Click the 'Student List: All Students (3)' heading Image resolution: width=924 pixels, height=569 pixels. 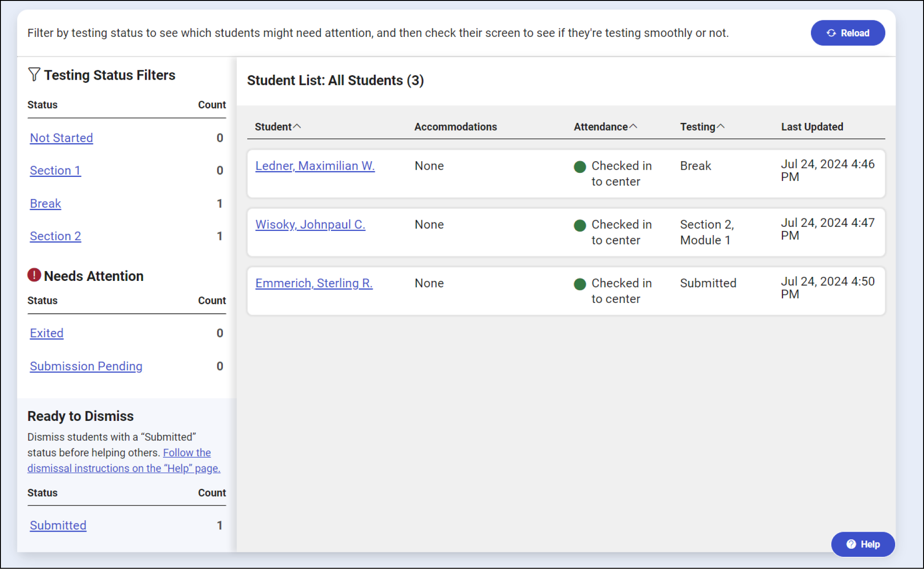(x=335, y=81)
